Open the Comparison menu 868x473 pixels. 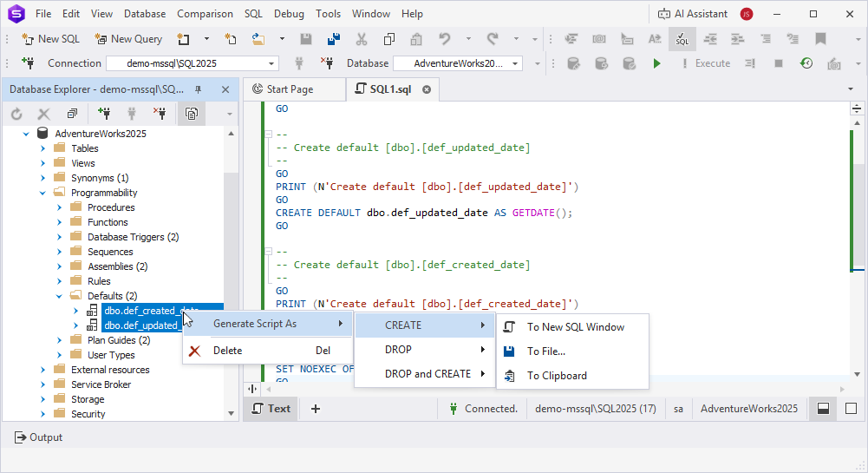(x=205, y=14)
